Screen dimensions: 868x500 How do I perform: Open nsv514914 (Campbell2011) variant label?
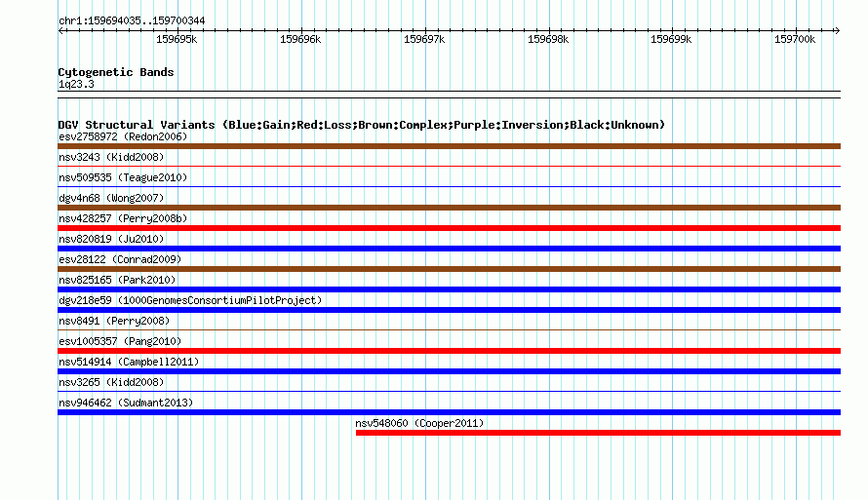point(129,362)
